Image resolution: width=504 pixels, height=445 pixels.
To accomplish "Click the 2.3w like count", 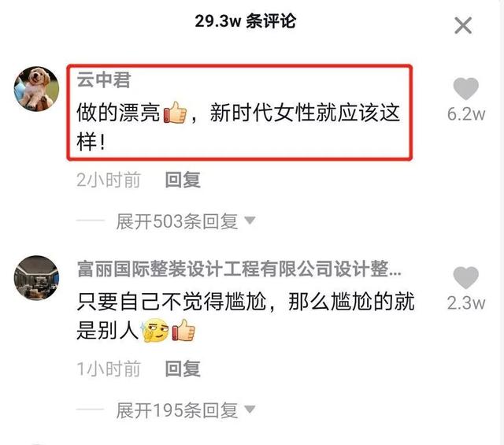I will [x=466, y=303].
